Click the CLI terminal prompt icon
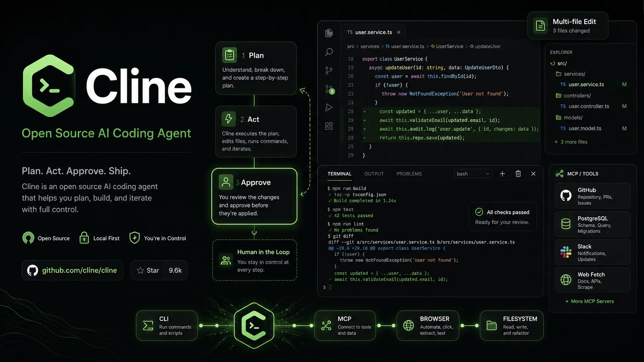This screenshot has width=644, height=362. 148,325
